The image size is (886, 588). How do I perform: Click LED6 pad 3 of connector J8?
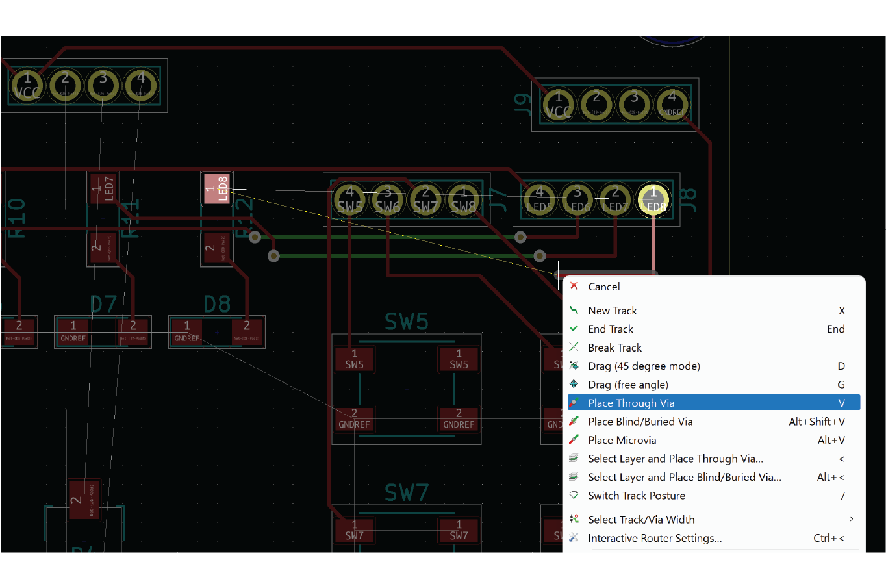577,199
